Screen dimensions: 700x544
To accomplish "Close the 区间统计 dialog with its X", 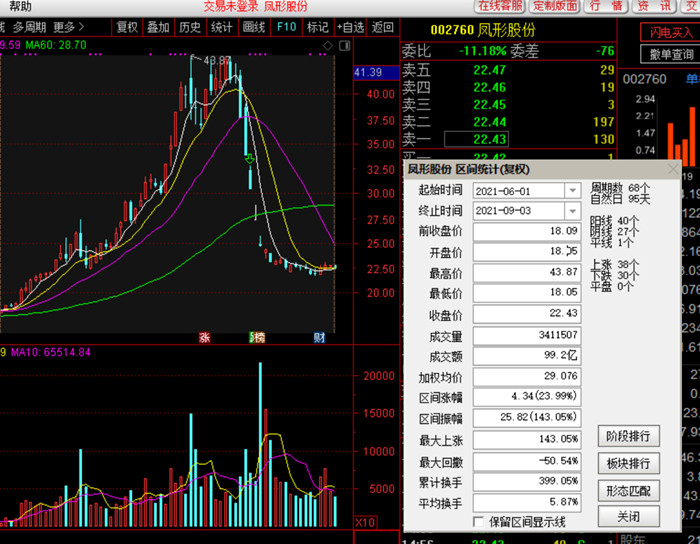I will 672,169.
